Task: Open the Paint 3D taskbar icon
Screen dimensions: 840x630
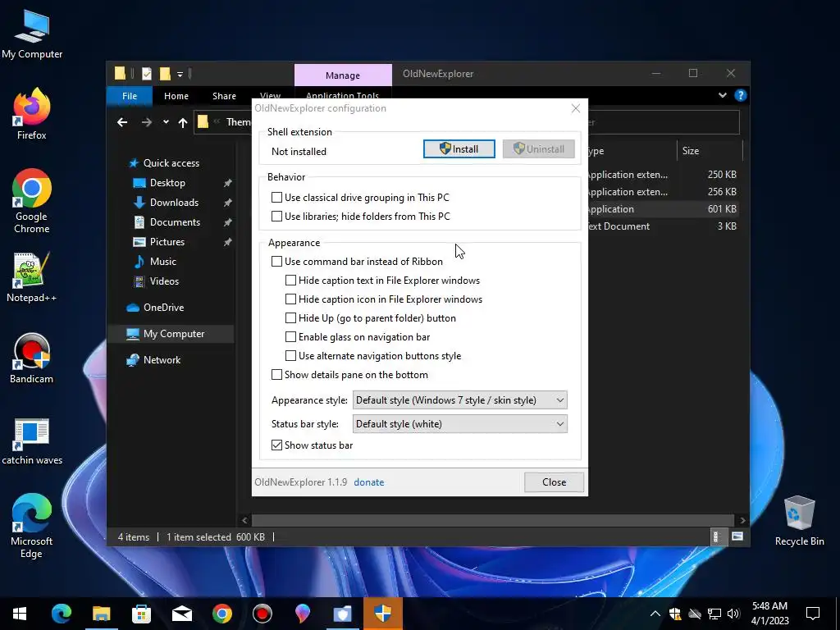Action: pos(302,614)
